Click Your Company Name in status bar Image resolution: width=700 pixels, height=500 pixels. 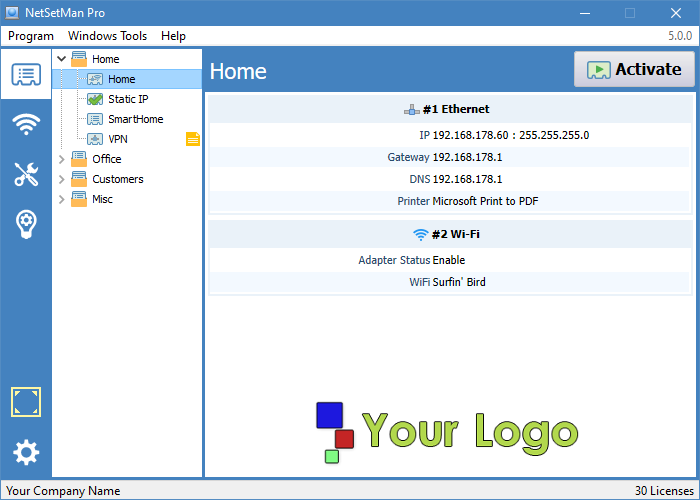point(63,491)
